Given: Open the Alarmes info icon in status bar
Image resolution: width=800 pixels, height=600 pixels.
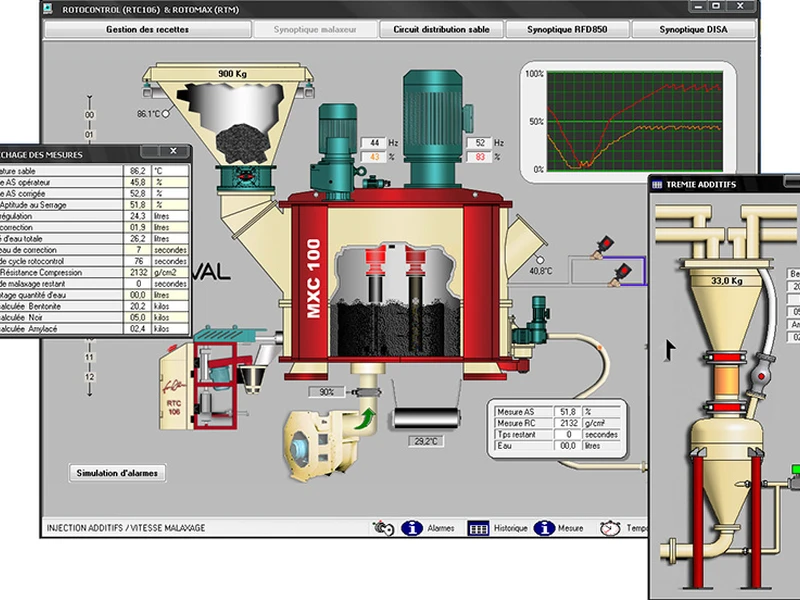Looking at the screenshot, I should click(x=412, y=528).
